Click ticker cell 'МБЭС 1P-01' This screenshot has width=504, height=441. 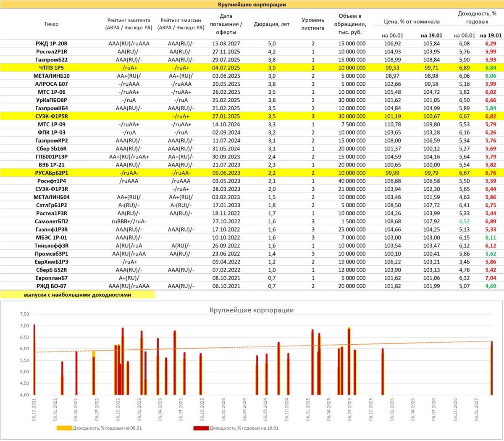coord(51,238)
